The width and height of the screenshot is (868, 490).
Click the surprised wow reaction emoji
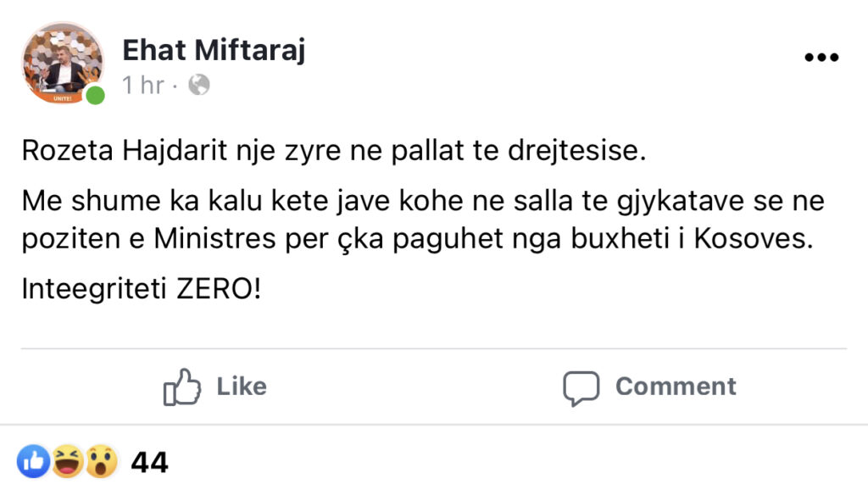(100, 462)
